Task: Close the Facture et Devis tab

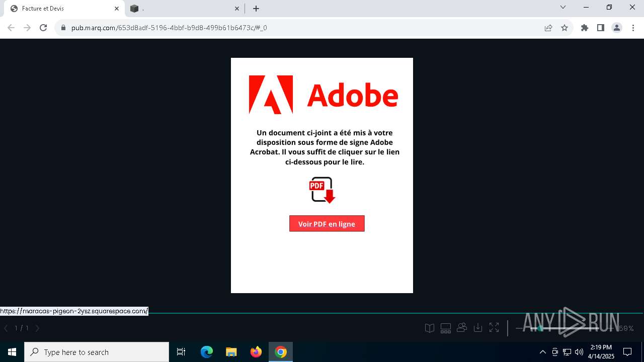Action: [117, 9]
